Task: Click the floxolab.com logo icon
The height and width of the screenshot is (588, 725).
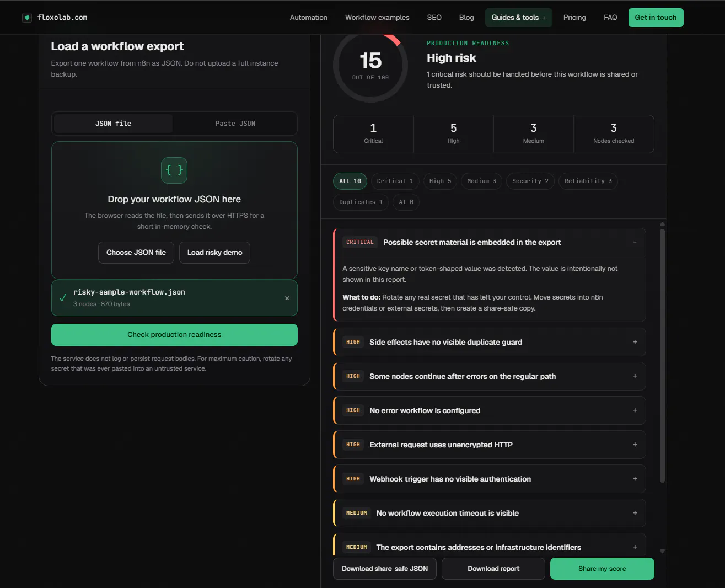Action: click(27, 18)
